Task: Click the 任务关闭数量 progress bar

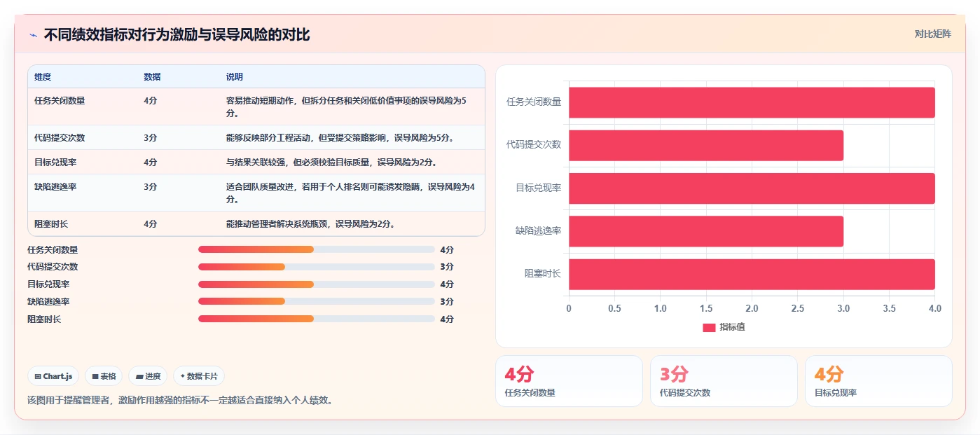Action: click(x=317, y=249)
